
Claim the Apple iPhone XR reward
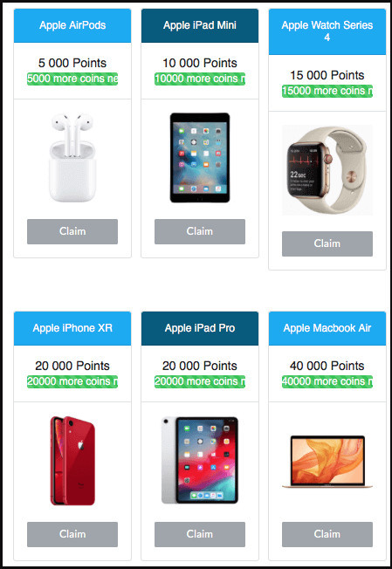[72, 534]
